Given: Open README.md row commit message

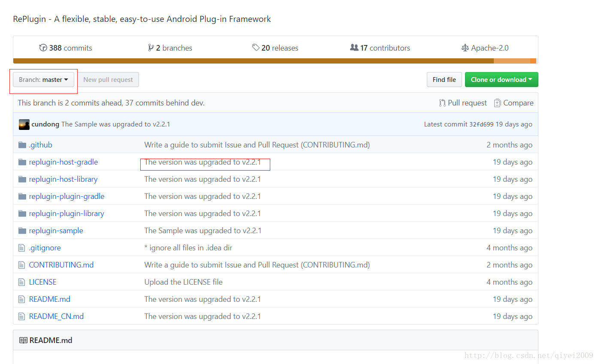Looking at the screenshot, I should (x=202, y=299).
